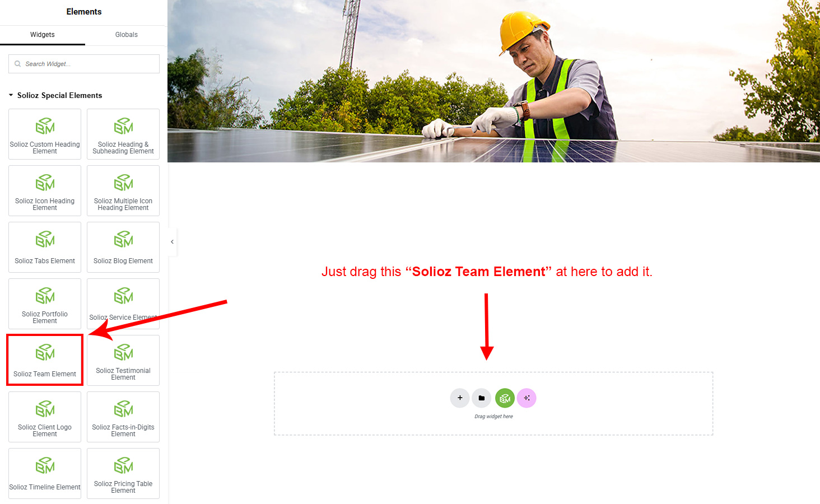Select the Solioz Team Element widget

click(x=45, y=360)
